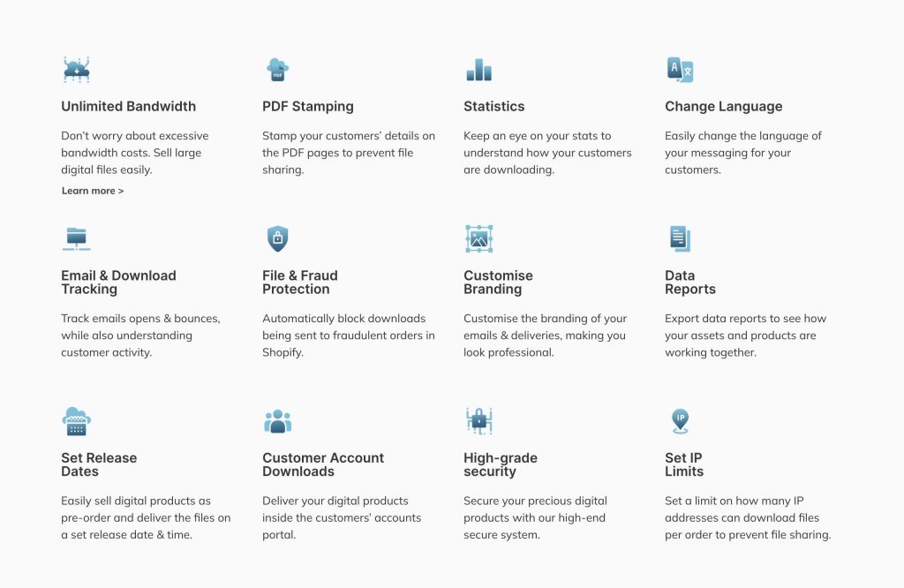Click the Statistics bar chart icon

point(479,70)
